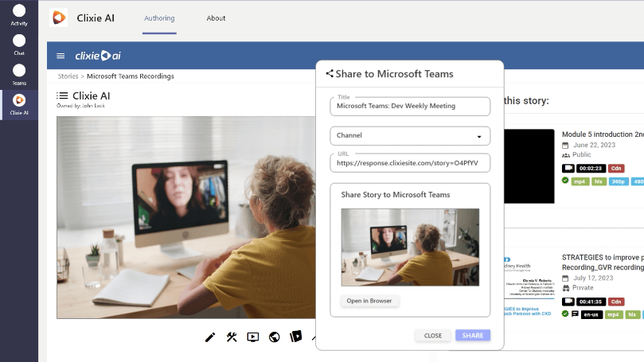
Task: Click the green check status on Module 5
Action: coord(565,180)
